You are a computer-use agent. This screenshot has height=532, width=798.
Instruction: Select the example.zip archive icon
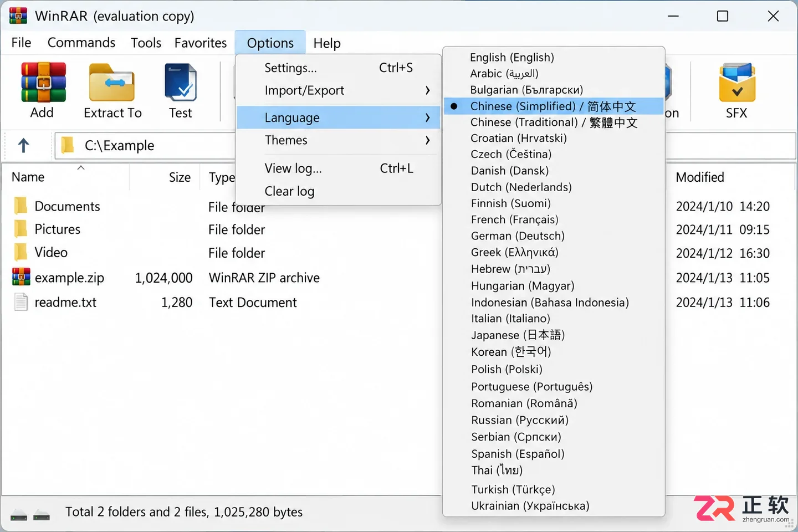(x=21, y=277)
